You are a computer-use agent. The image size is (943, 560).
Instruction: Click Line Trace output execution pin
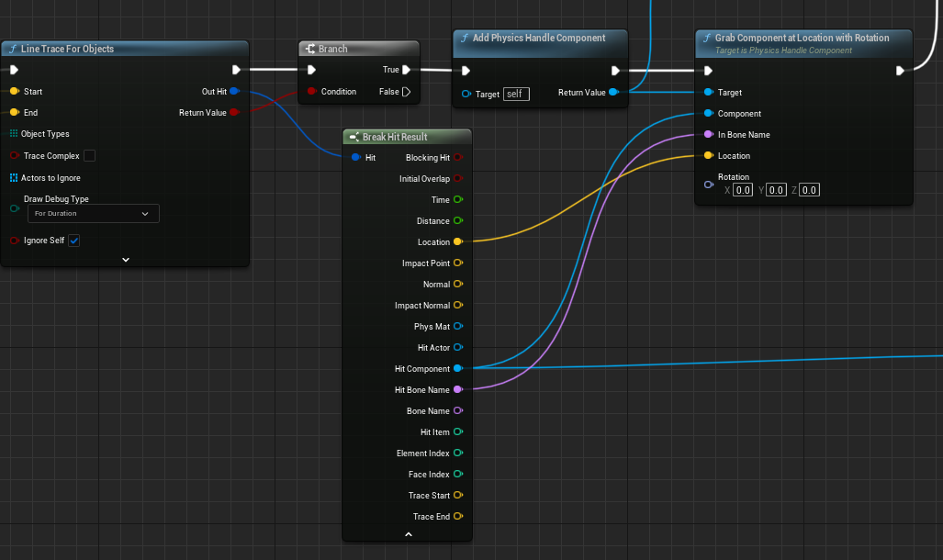click(236, 70)
